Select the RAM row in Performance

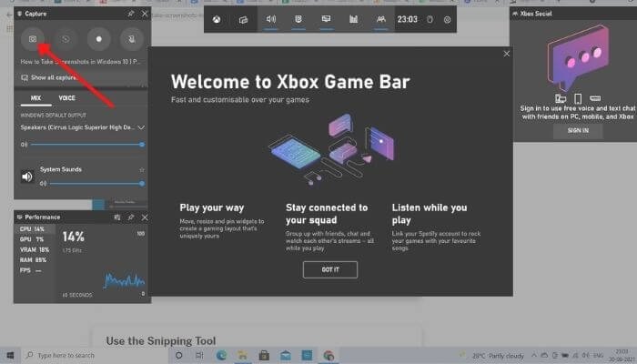(35, 259)
